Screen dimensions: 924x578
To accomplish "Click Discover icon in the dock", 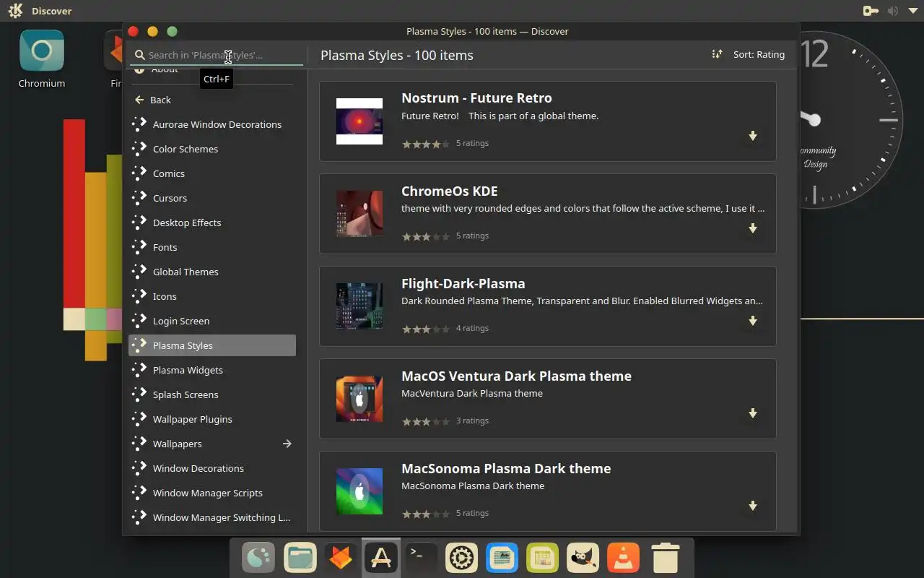I will pyautogui.click(x=381, y=557).
